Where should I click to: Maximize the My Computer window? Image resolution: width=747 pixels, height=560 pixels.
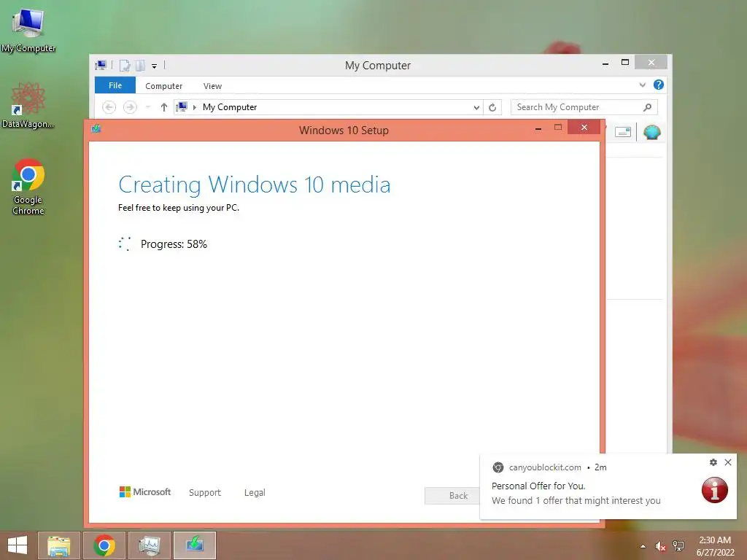click(625, 63)
